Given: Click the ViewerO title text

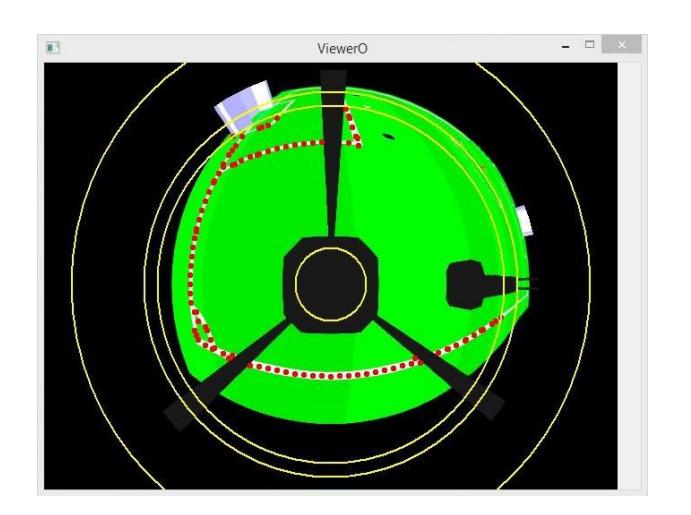Looking at the screenshot, I should pyautogui.click(x=342, y=48).
